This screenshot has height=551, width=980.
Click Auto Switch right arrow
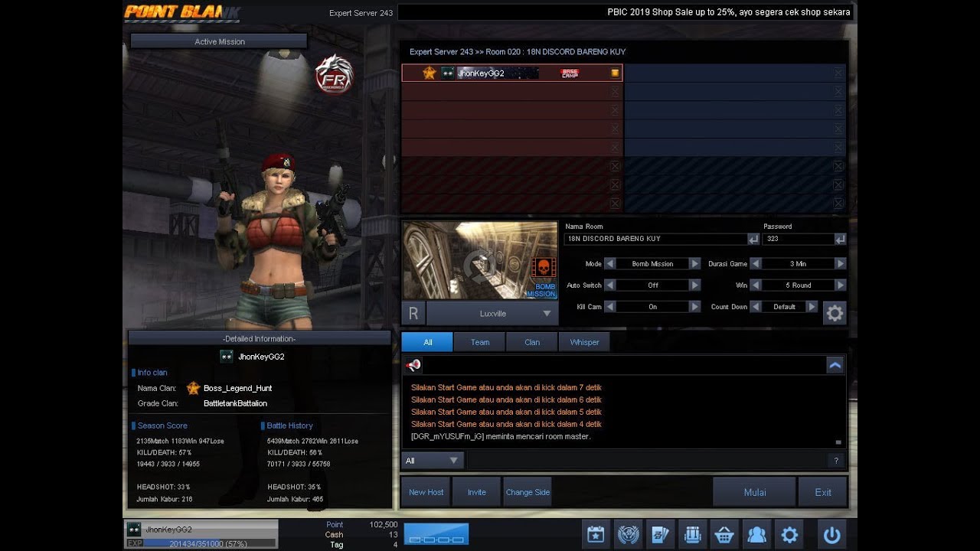tap(694, 285)
